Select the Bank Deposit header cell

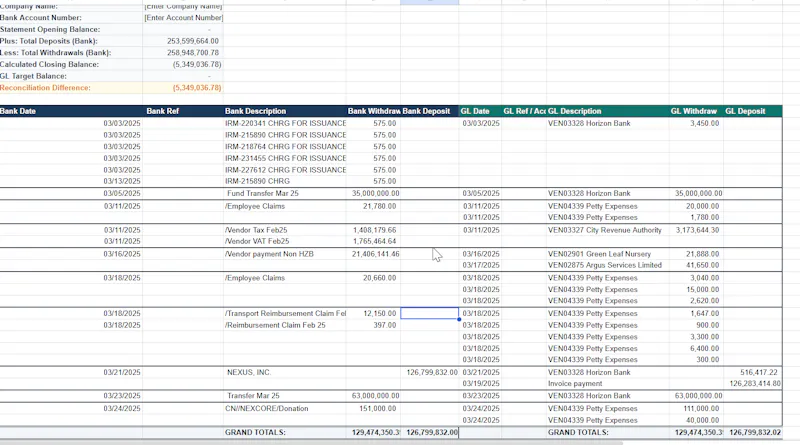[x=429, y=111]
